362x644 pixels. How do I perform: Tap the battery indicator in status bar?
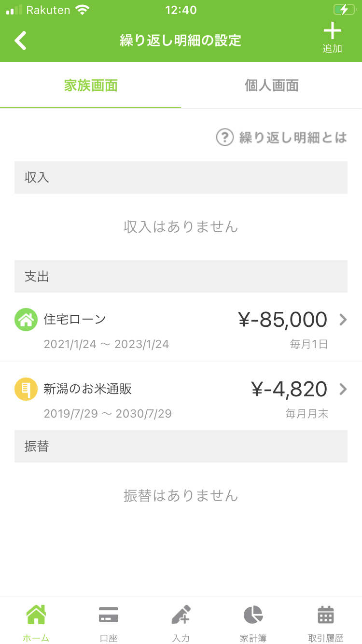tap(344, 10)
